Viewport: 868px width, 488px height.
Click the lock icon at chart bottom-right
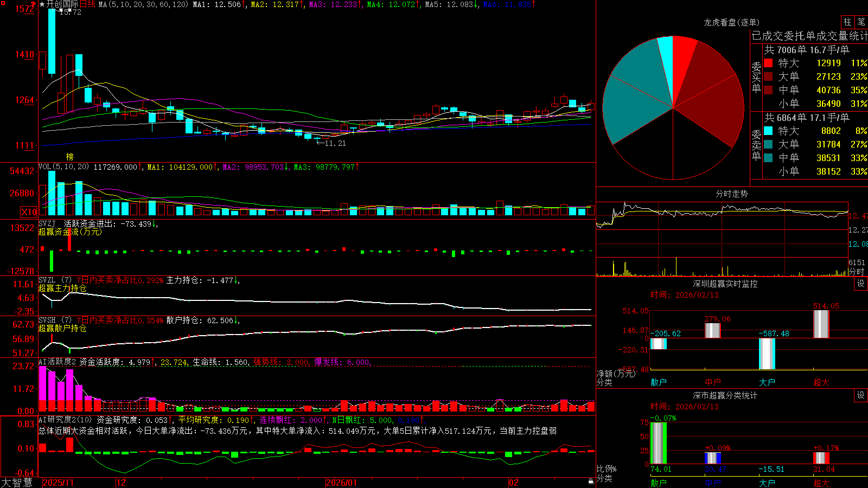[591, 481]
